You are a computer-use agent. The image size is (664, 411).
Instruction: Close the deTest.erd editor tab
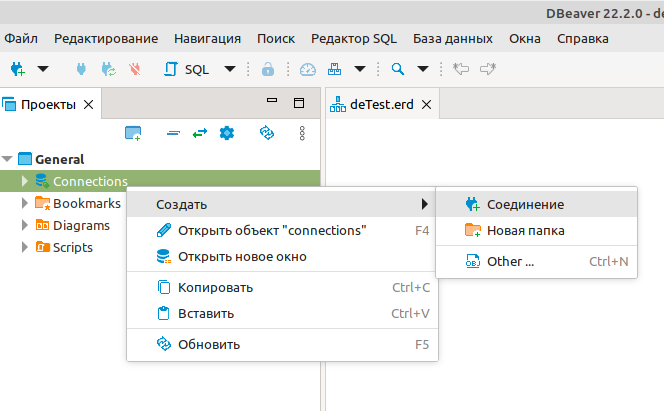pyautogui.click(x=426, y=104)
